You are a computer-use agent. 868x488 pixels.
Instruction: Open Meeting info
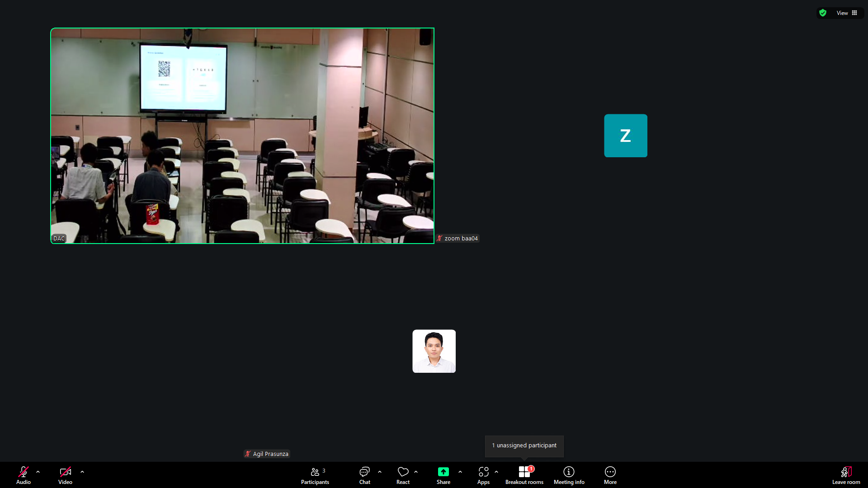[569, 475]
